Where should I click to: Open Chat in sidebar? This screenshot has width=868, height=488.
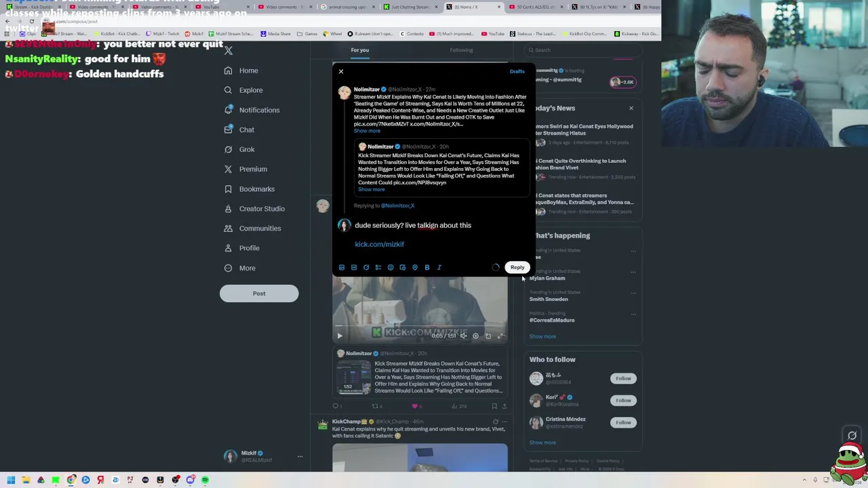(239, 129)
